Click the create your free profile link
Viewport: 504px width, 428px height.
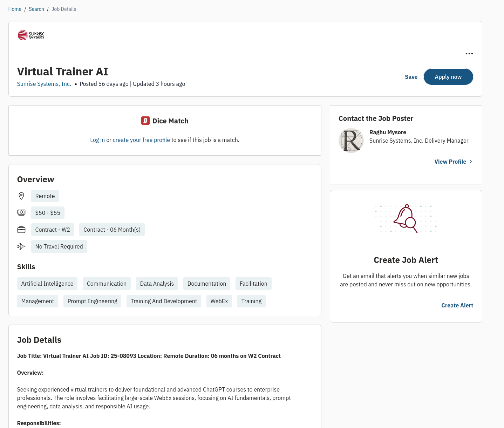click(x=141, y=140)
